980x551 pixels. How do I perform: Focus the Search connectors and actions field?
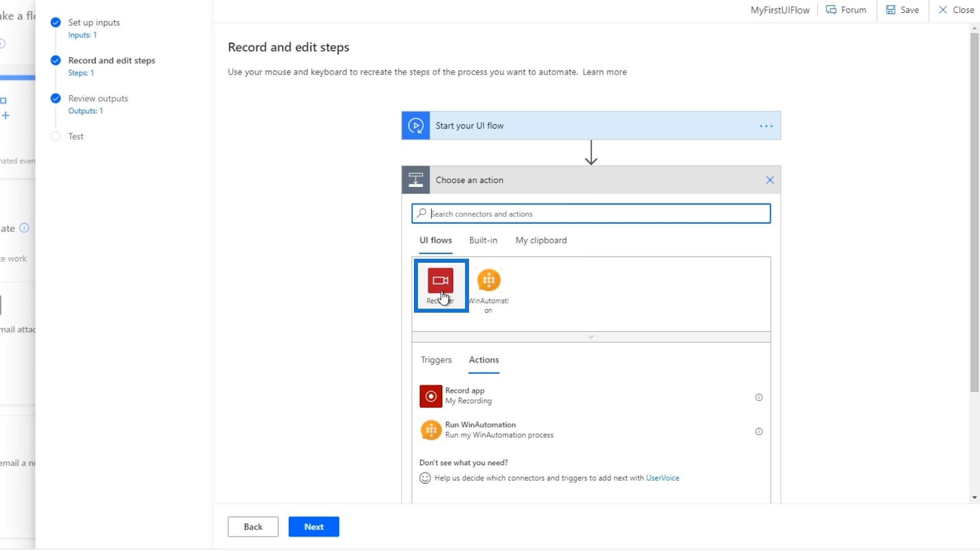[x=591, y=214]
